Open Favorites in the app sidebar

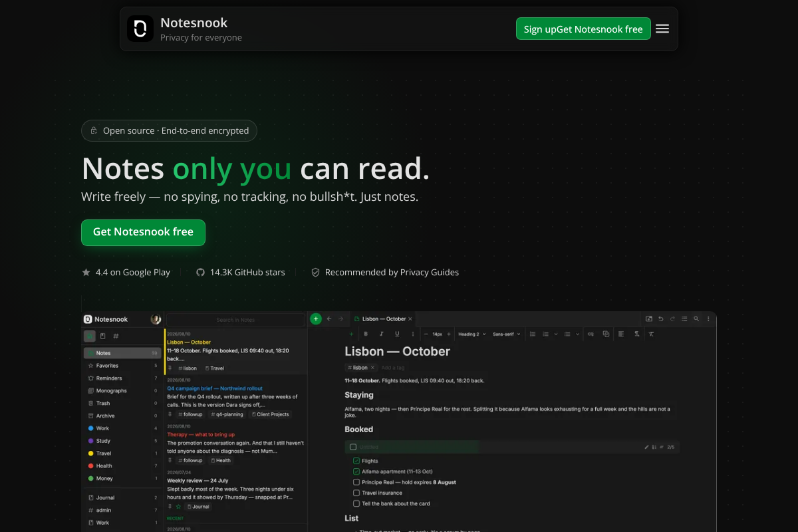121,366
